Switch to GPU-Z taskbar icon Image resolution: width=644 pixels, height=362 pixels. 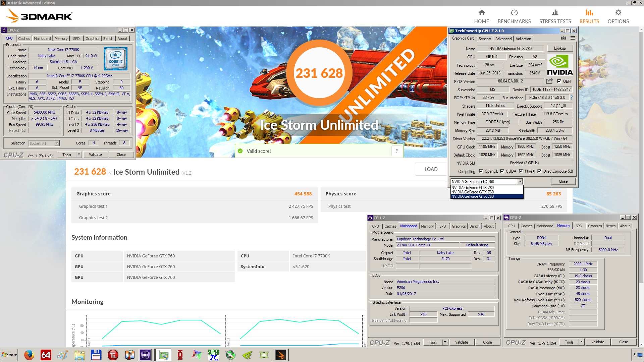(x=164, y=355)
